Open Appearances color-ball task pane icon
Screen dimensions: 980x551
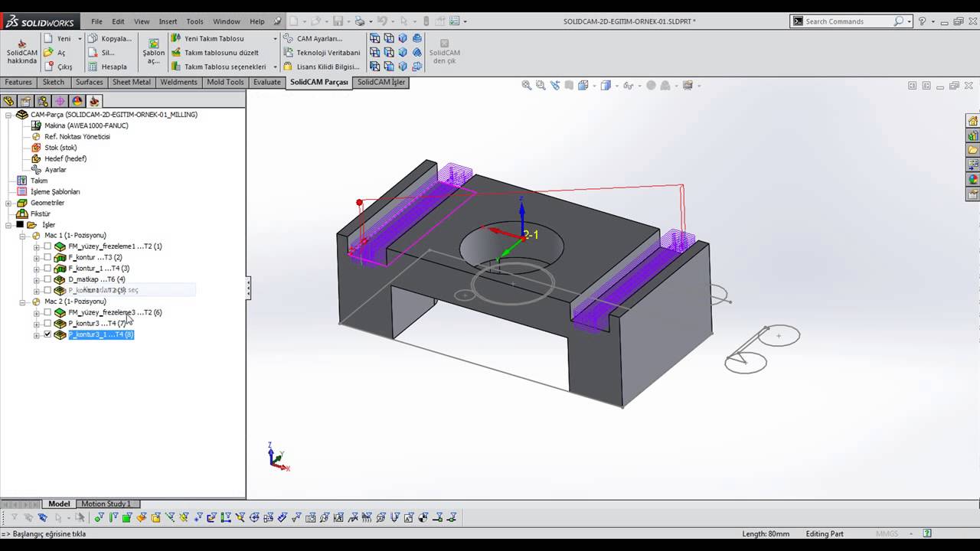point(973,179)
